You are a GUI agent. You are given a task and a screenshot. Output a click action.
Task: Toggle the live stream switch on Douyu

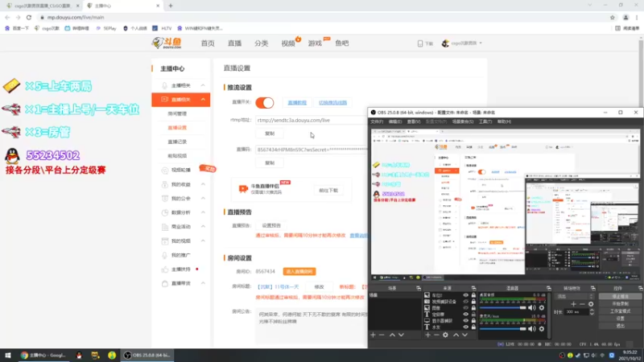tap(265, 103)
